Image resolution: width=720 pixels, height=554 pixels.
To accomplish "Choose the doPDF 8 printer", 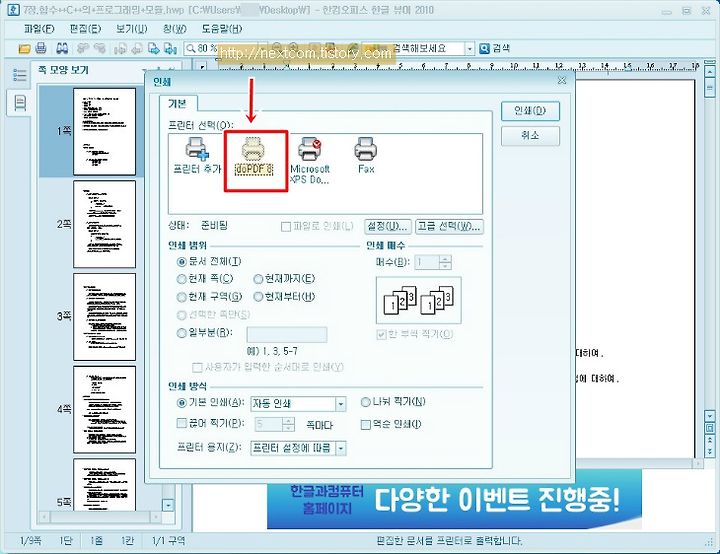I will pos(253,156).
